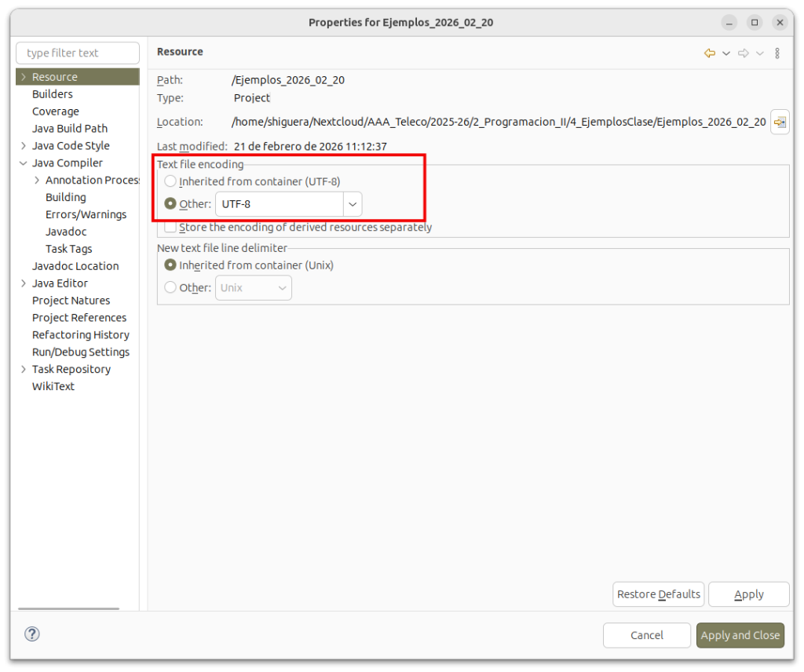804x672 pixels.
Task: Open the back history dropdown arrow
Action: [726, 53]
